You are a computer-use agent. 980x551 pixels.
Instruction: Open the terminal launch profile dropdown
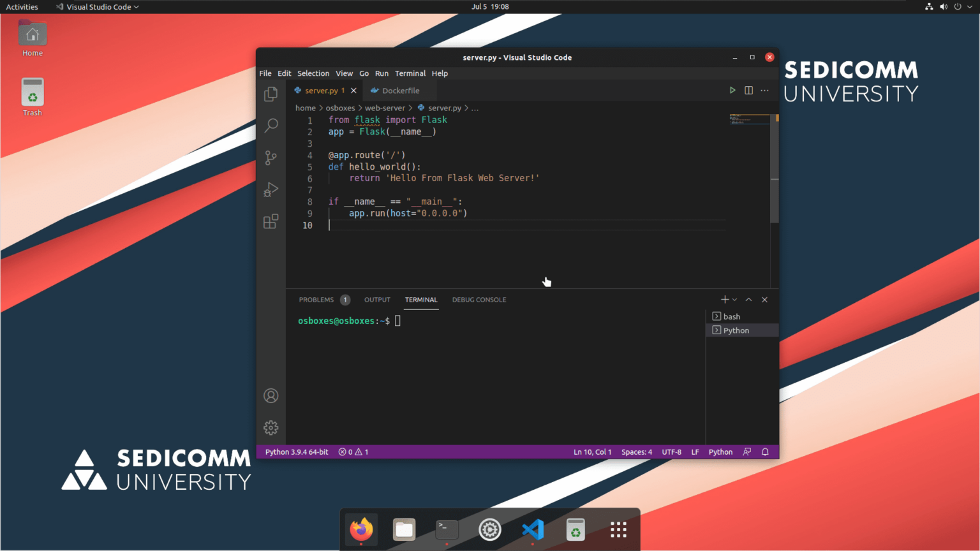(x=734, y=300)
